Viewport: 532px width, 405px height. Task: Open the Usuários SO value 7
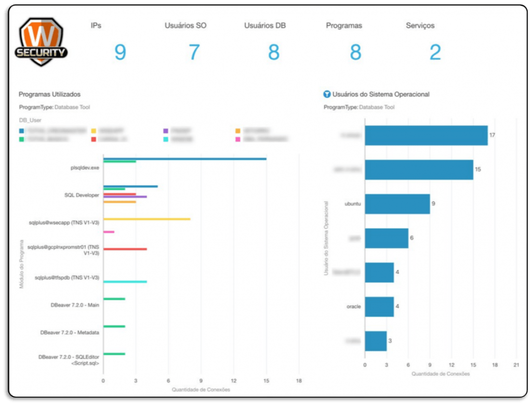(x=194, y=53)
